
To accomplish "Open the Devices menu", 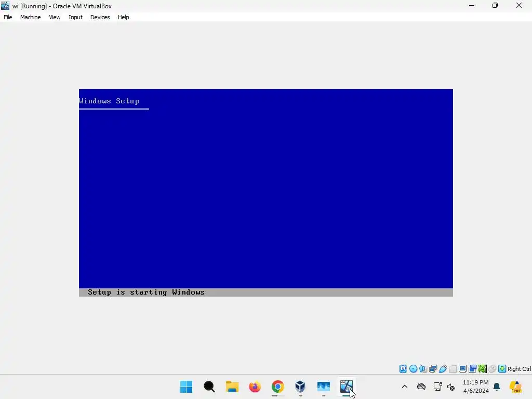I will [100, 17].
